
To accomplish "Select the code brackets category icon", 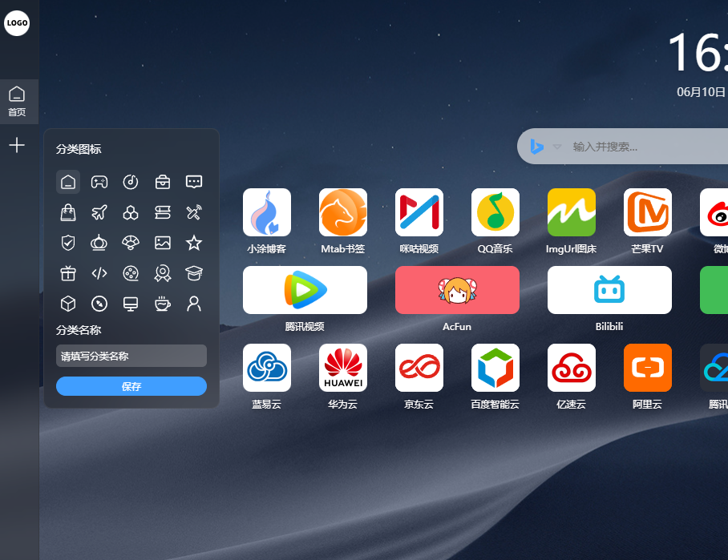I will [99, 273].
